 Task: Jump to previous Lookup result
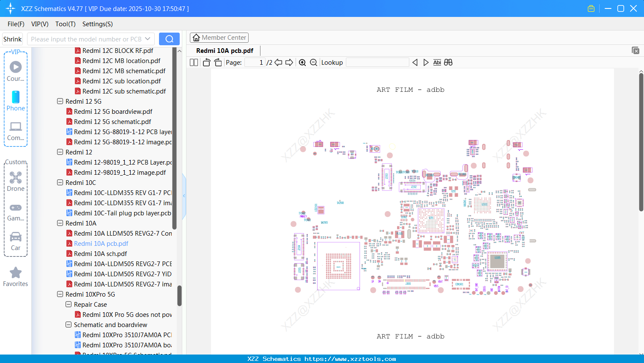point(415,63)
